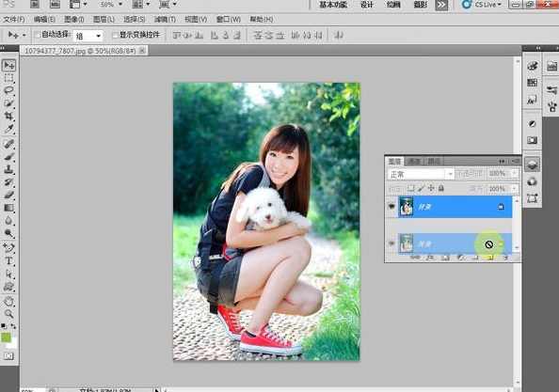Enable the 自动选择 checkbox

tap(37, 35)
